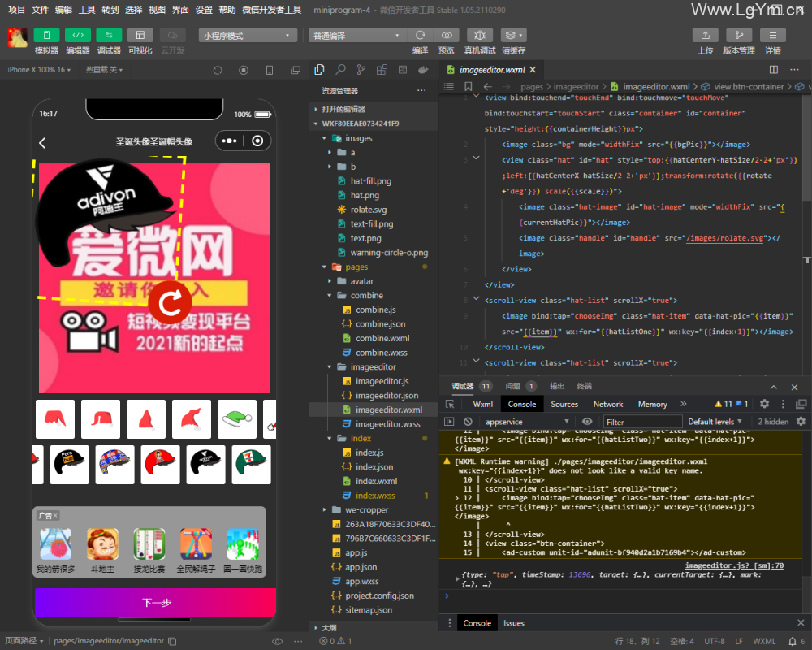This screenshot has height=650, width=812.
Task: Open rolate.svg file
Action: [x=368, y=210]
